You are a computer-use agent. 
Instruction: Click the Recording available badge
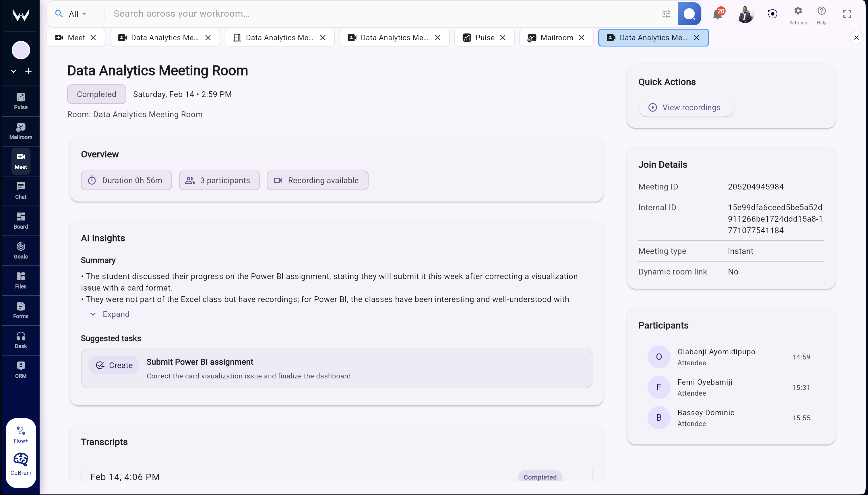317,180
